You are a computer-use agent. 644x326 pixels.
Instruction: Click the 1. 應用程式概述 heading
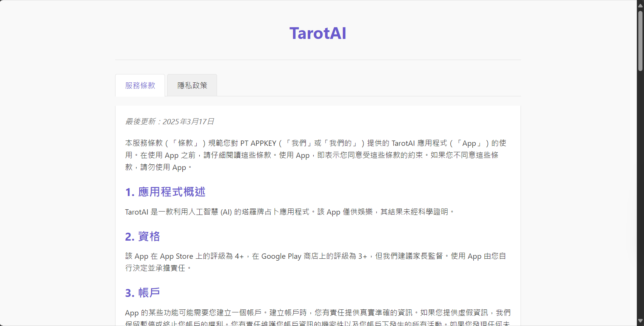tap(165, 192)
